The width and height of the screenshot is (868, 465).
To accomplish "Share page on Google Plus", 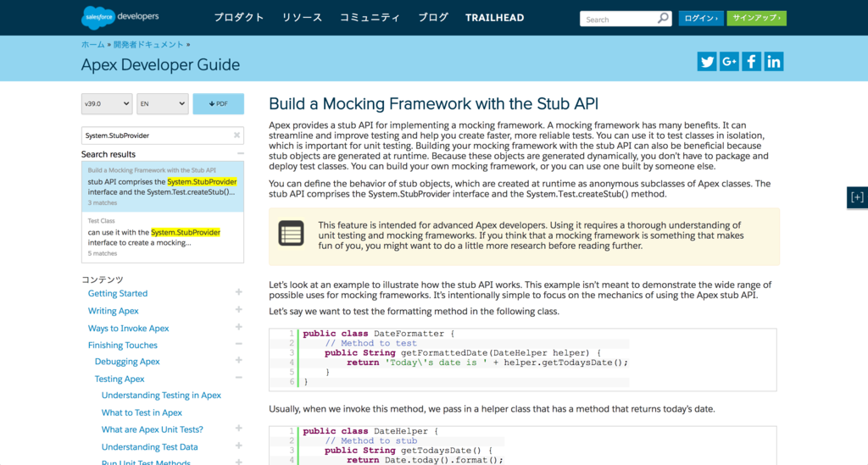I will (x=729, y=61).
